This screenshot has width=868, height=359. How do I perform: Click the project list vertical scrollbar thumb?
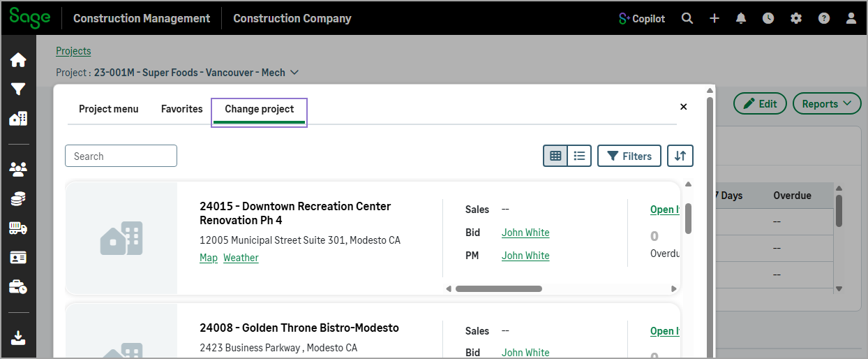tap(689, 218)
